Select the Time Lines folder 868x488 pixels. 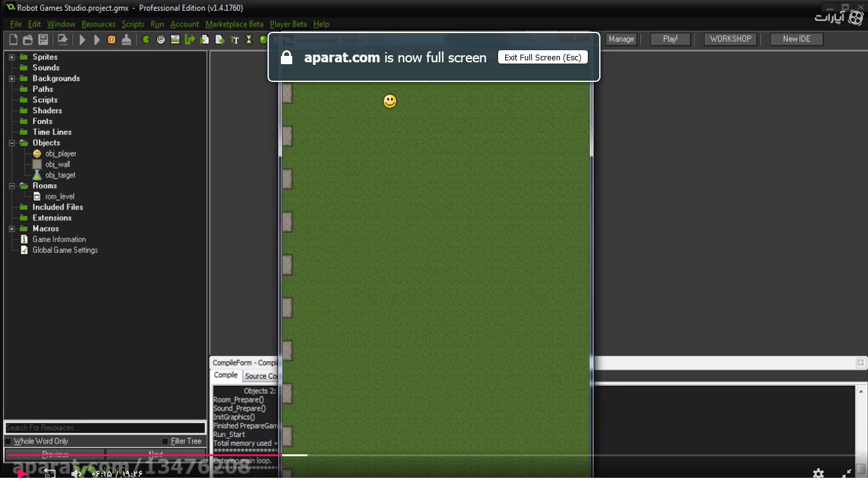point(52,132)
